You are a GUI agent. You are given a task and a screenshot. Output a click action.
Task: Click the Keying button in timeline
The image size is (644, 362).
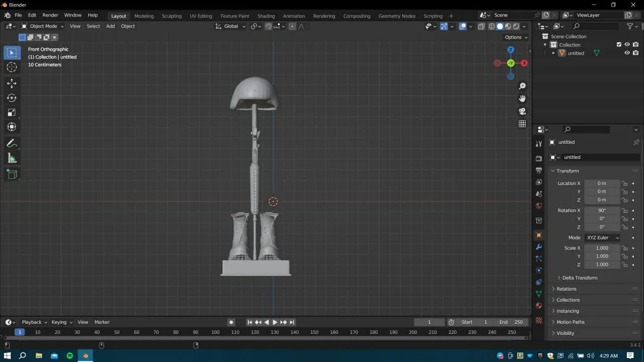click(x=61, y=322)
